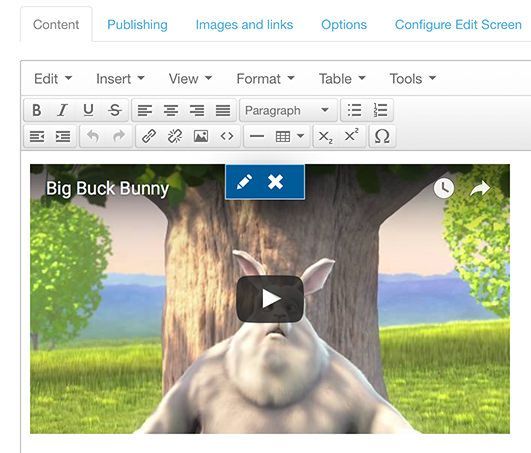Viewport: 531px width, 453px height.
Task: Insert a horizontal line
Action: pyautogui.click(x=257, y=136)
